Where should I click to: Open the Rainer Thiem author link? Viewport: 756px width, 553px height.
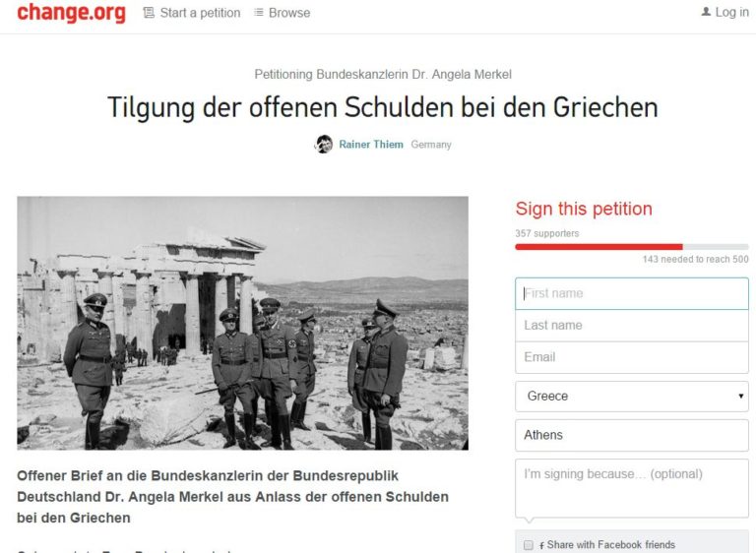(371, 145)
